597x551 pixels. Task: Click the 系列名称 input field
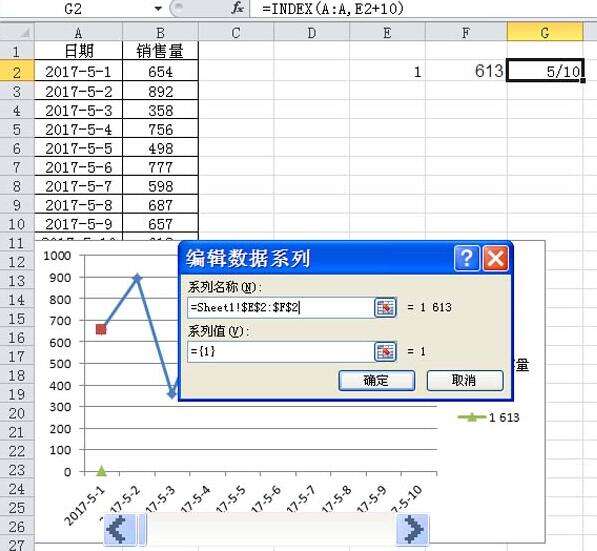click(x=280, y=308)
